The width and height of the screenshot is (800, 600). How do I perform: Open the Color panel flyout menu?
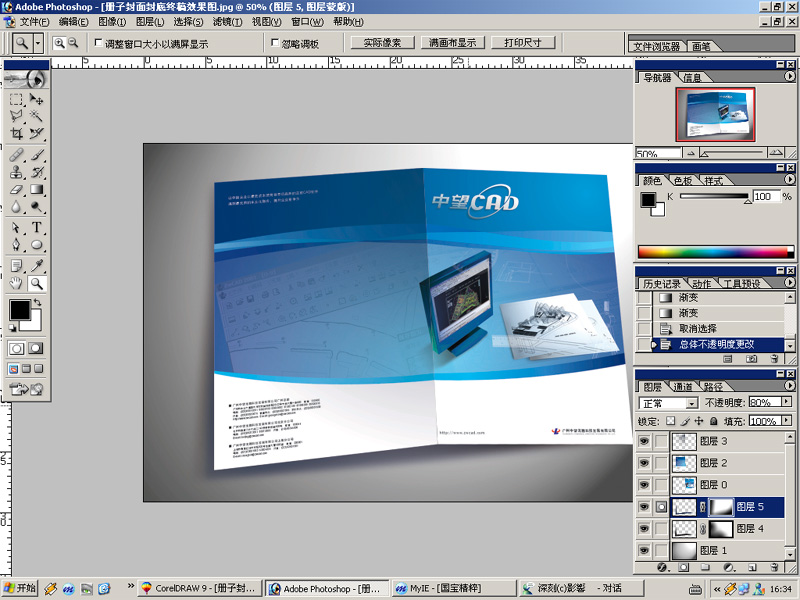789,180
